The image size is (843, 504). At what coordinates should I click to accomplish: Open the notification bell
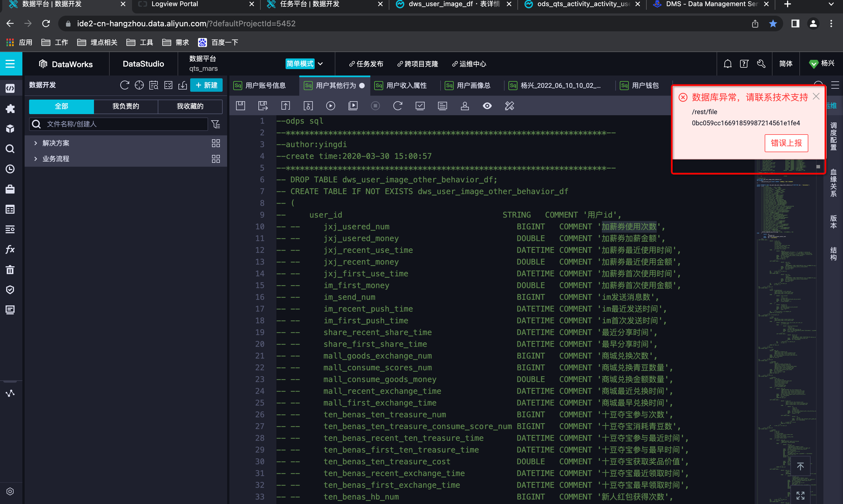point(727,64)
